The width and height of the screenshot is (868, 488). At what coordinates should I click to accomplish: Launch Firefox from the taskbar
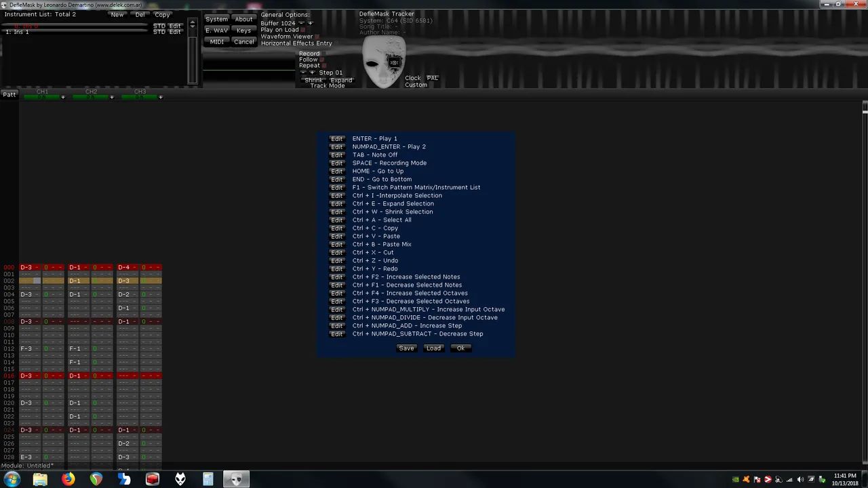click(68, 479)
